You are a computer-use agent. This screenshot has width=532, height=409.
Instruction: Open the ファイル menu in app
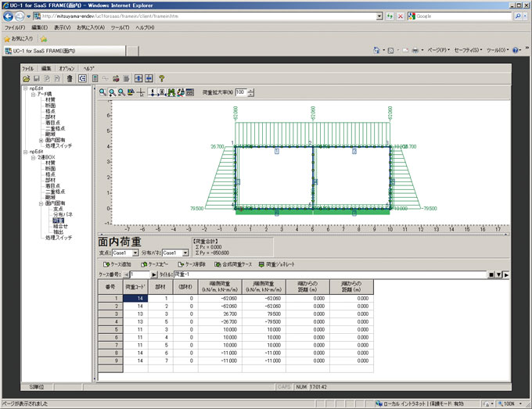[x=28, y=69]
